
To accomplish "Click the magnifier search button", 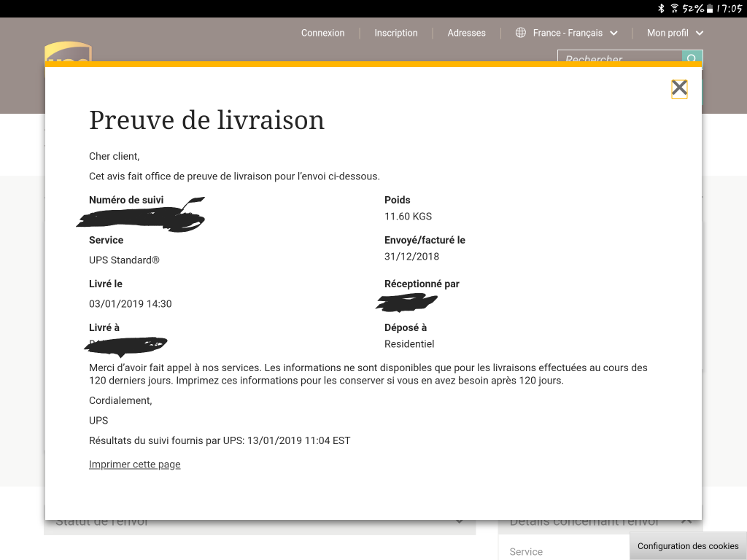I will click(x=692, y=56).
